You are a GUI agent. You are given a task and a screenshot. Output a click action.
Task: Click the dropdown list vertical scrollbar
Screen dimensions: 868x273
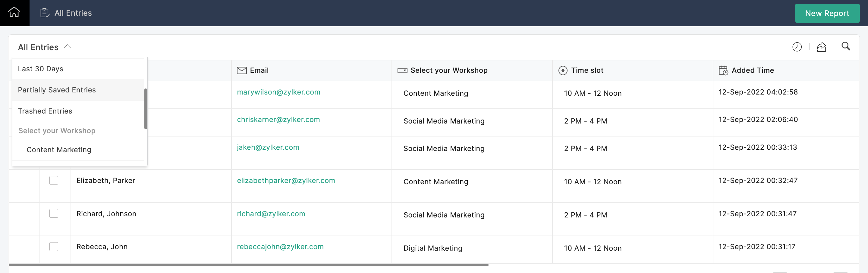tap(146, 109)
